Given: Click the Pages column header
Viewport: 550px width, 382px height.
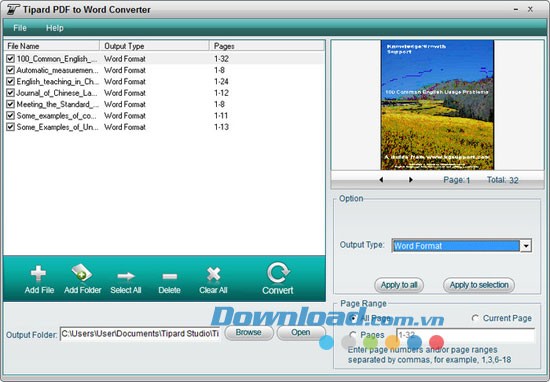Looking at the screenshot, I should coord(267,46).
